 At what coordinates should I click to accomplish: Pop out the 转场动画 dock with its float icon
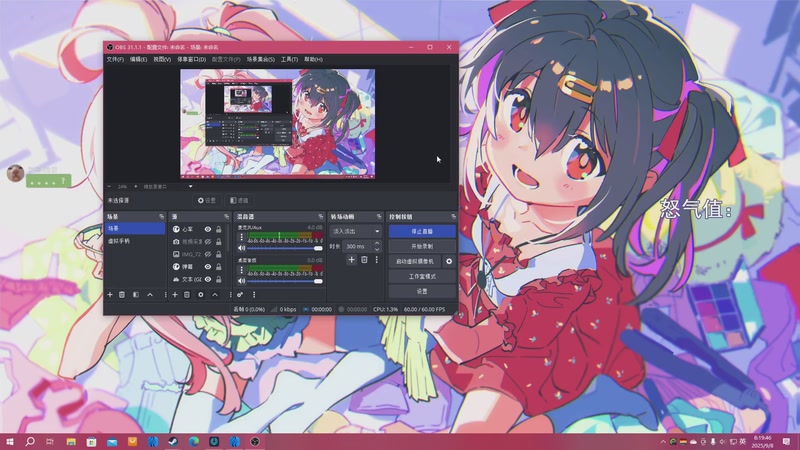(x=379, y=217)
